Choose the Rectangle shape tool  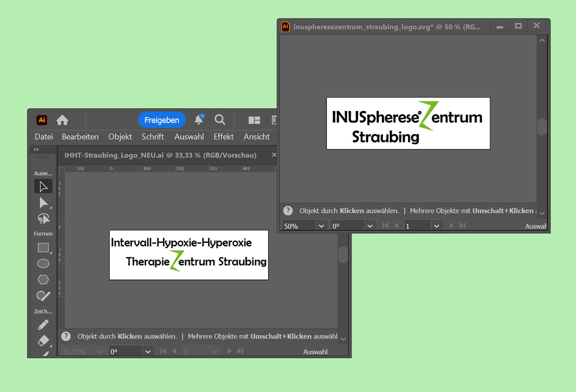point(43,248)
